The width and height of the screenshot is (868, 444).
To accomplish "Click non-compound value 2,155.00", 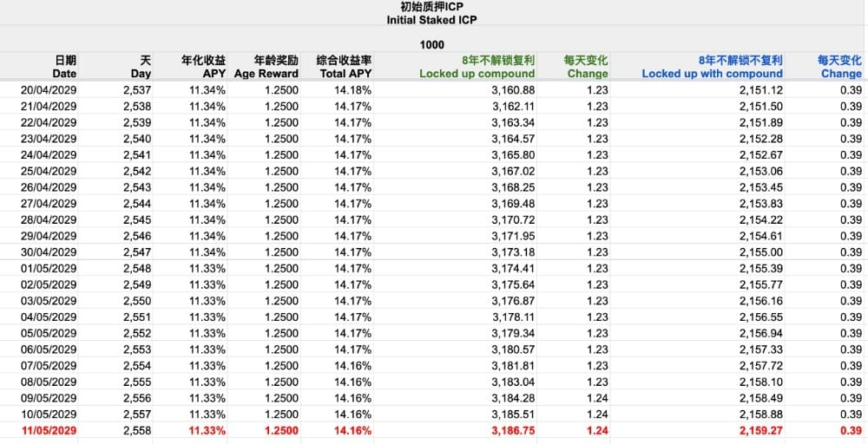I will tap(762, 252).
